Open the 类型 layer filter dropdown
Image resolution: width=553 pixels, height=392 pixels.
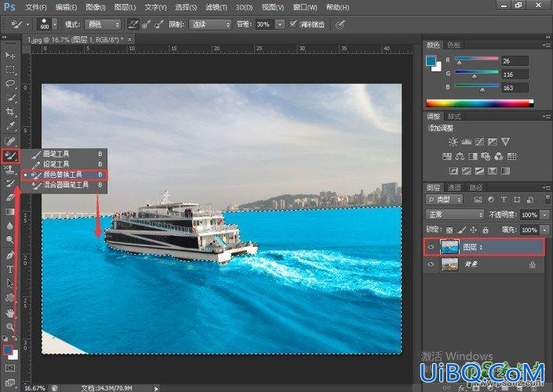[445, 199]
